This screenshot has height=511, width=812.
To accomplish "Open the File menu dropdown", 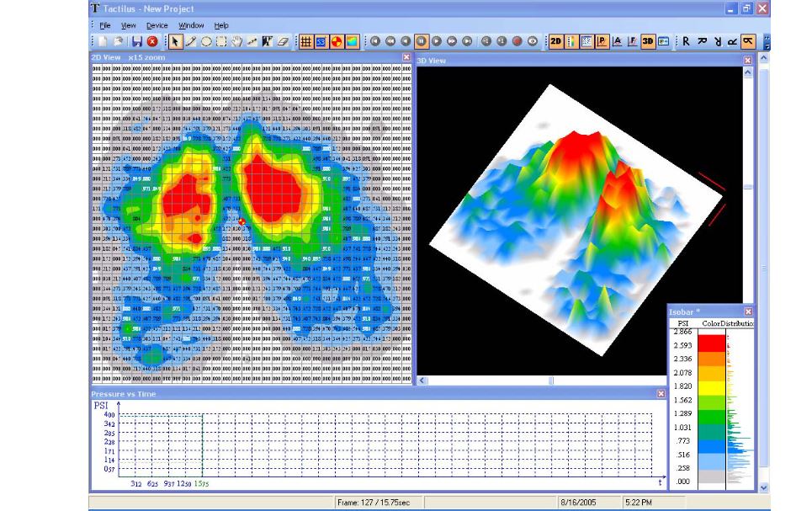I will tap(107, 25).
